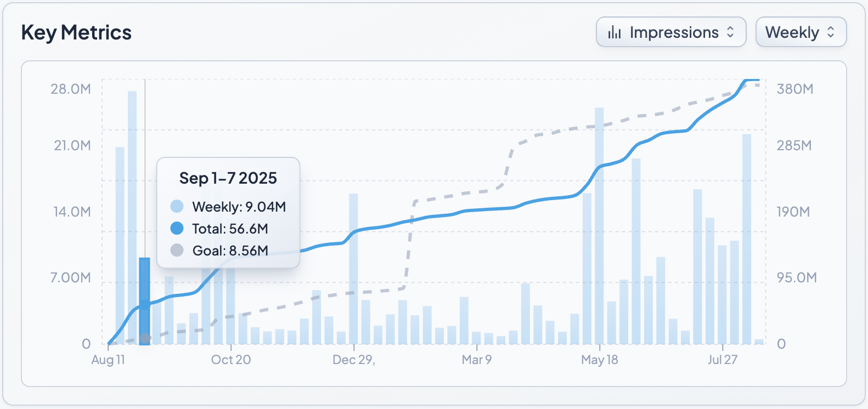Click the Mar 9 date label
The width and height of the screenshot is (868, 409).
477,360
